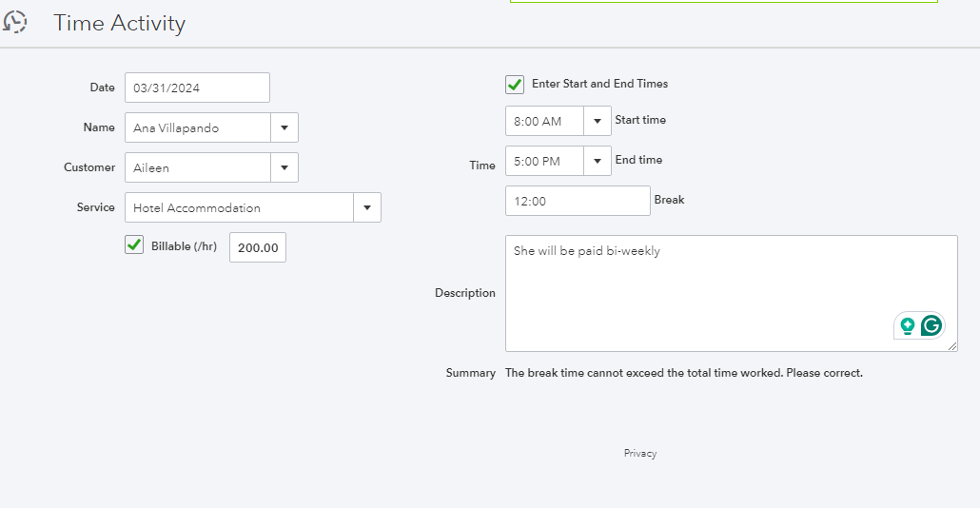Click the green lightbulb suggestion icon
980x508 pixels.
908,325
